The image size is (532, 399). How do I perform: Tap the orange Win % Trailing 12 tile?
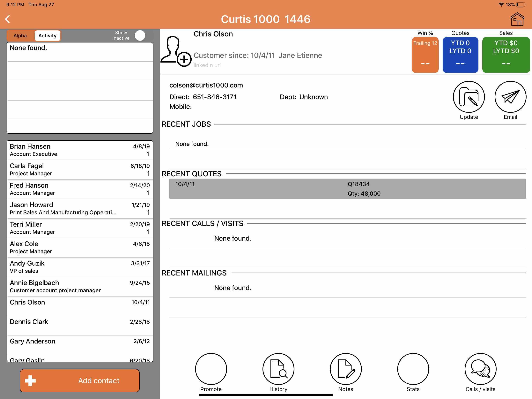425,55
